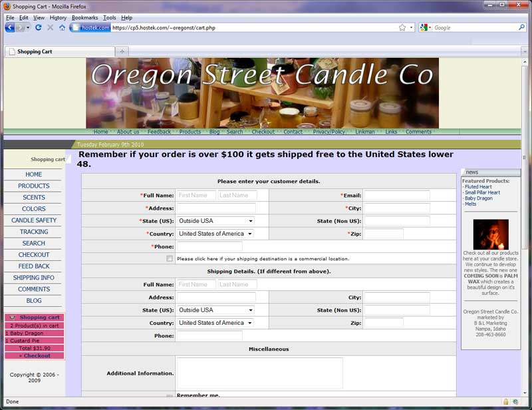Go to PRODUCTS in the left sidebar
The height and width of the screenshot is (410, 532).
pos(34,186)
